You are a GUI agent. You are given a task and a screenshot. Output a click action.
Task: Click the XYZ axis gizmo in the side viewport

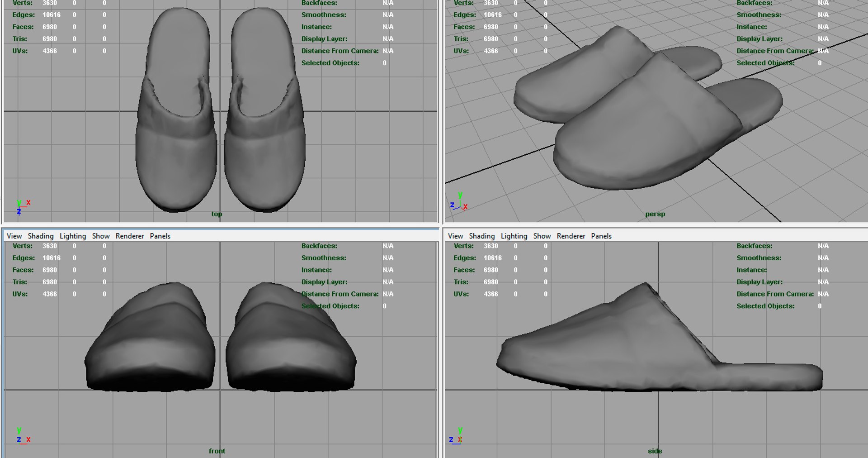coord(456,436)
